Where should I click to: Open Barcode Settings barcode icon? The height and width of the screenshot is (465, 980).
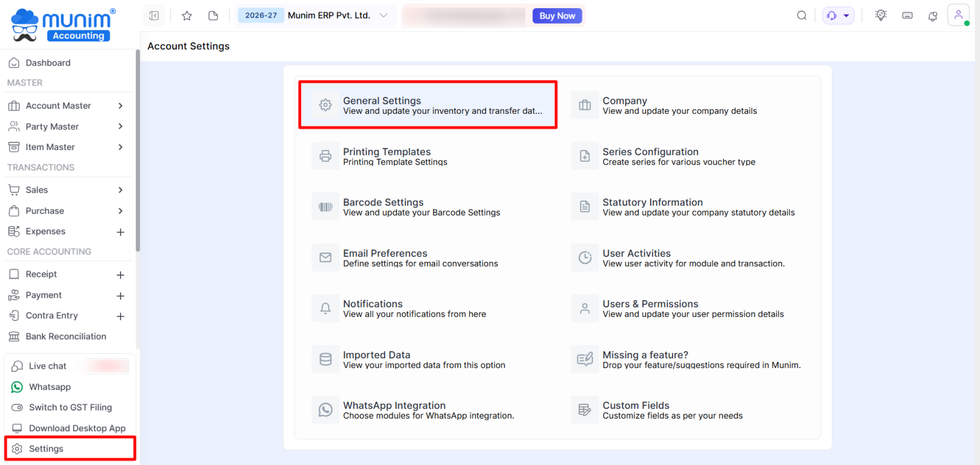pos(326,207)
